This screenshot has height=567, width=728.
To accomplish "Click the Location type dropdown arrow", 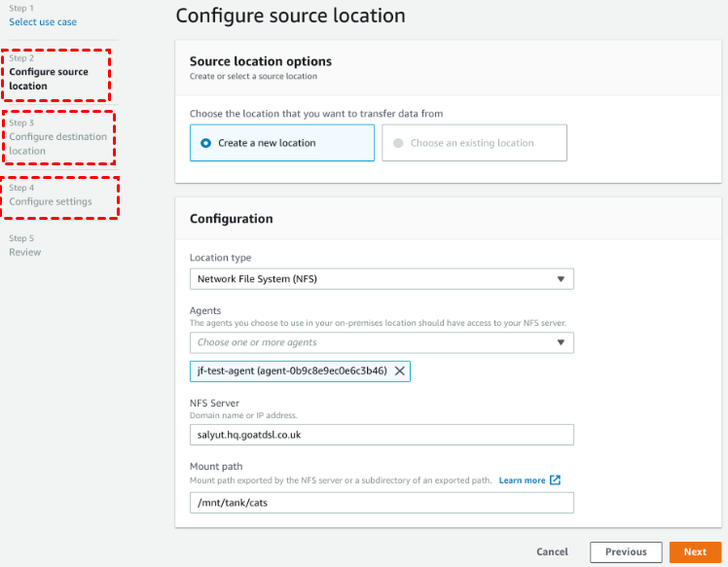I will 561,279.
